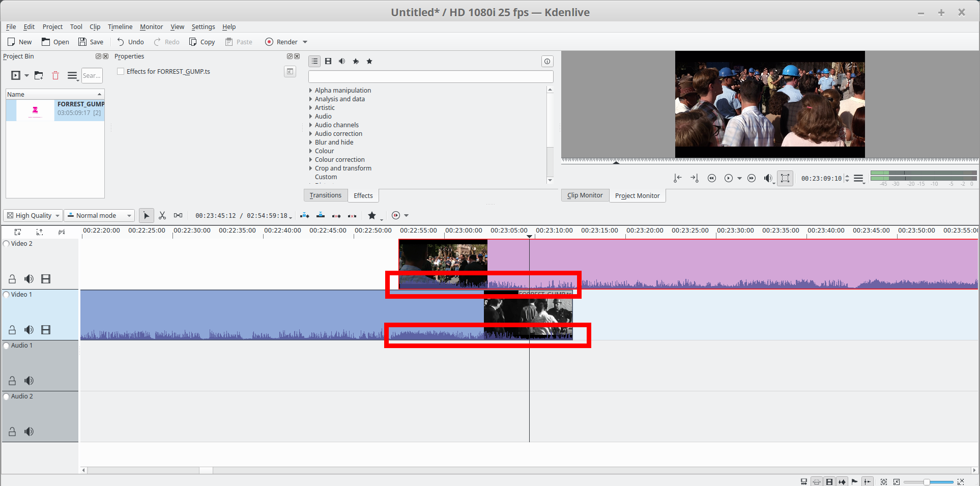Click the Open project button
This screenshot has height=486, width=980.
(55, 42)
